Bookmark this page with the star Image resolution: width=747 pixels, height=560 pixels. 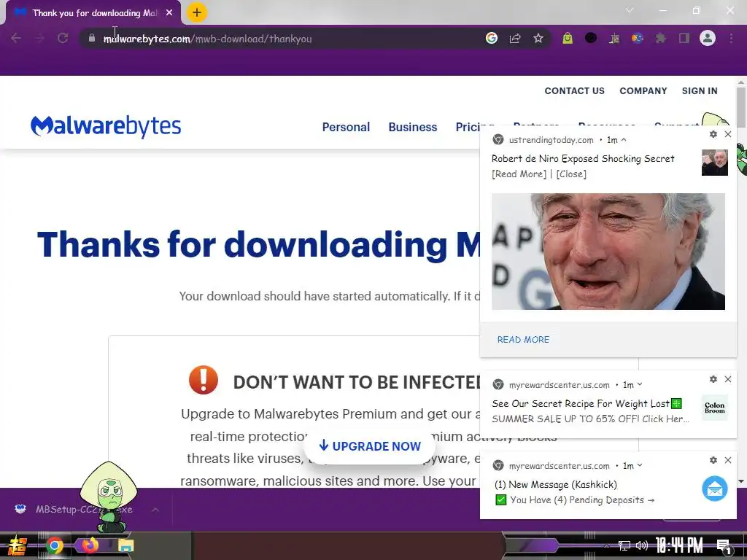pyautogui.click(x=538, y=38)
